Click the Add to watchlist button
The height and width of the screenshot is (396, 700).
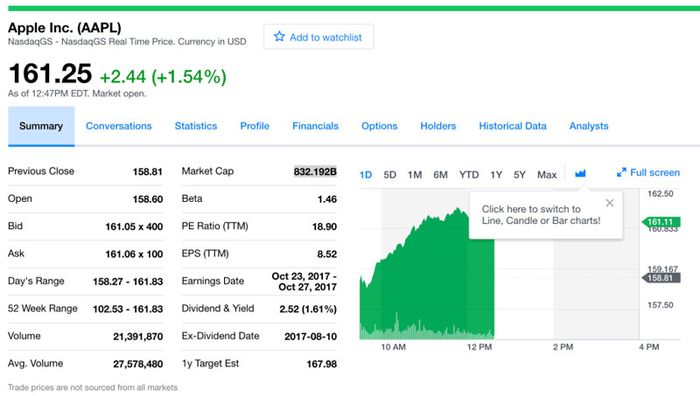[x=318, y=37]
